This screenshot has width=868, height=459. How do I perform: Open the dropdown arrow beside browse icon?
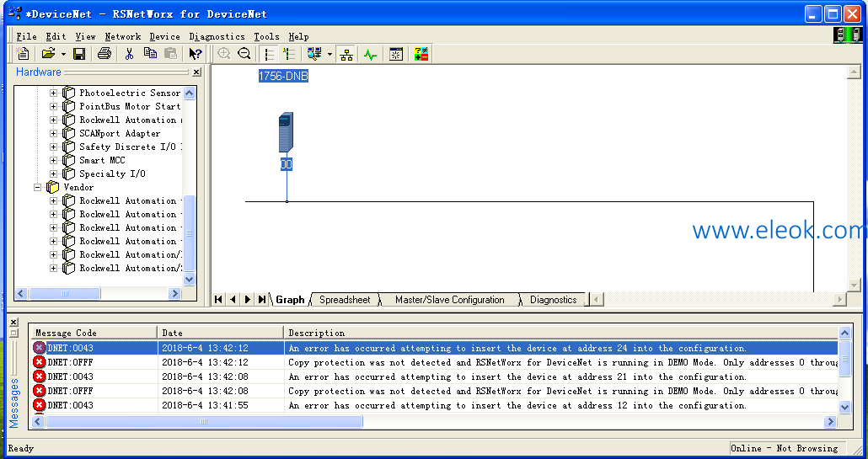coord(330,54)
